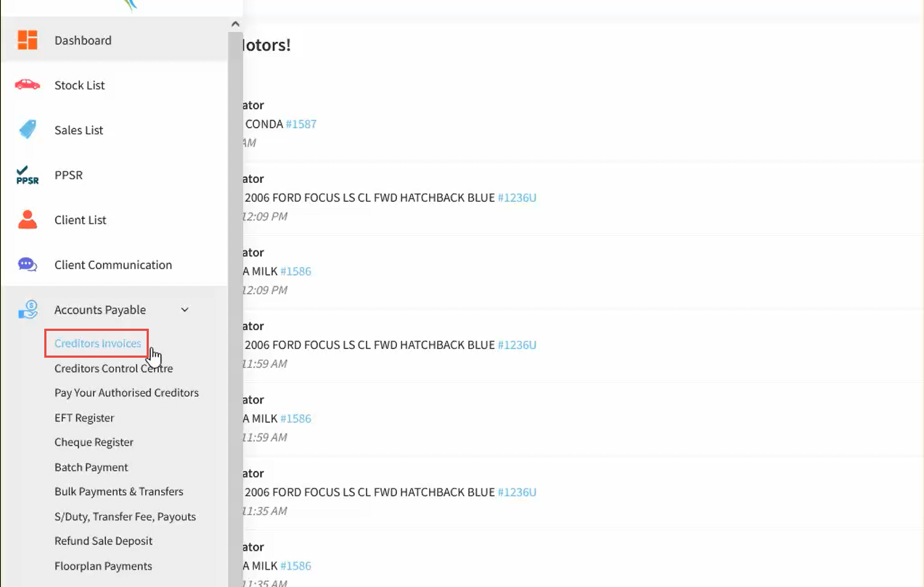Collapse the Accounts Payable chevron

pyautogui.click(x=185, y=310)
